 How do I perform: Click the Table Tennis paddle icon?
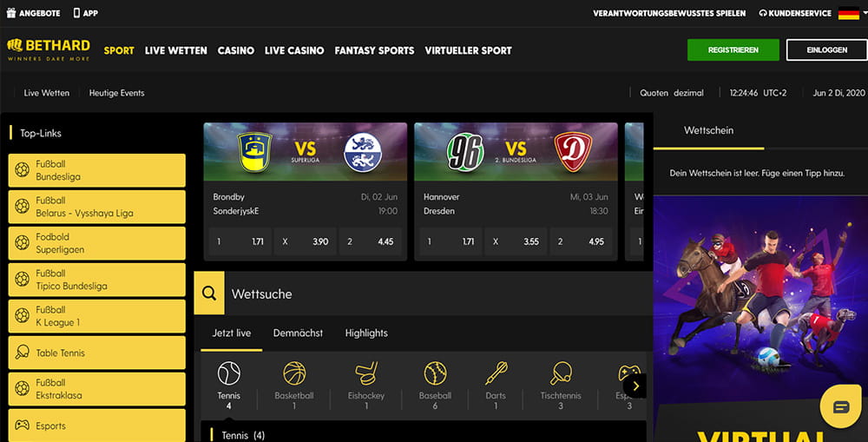point(23,353)
